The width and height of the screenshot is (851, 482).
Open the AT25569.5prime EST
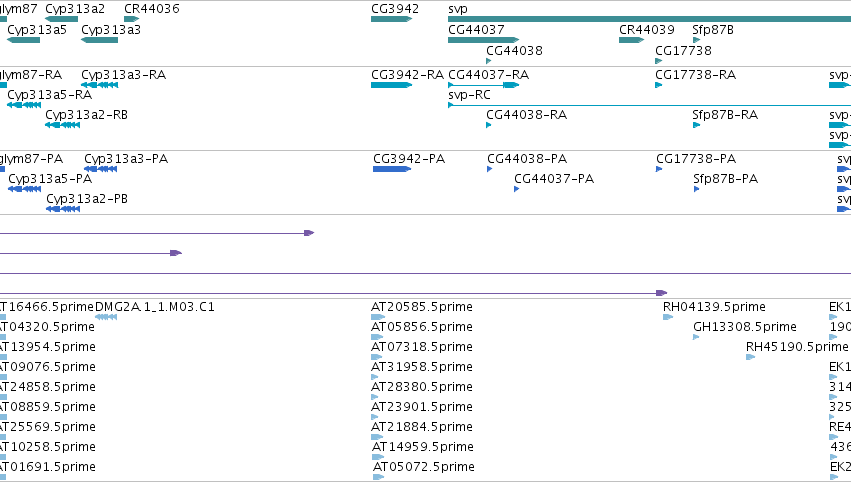(x=3, y=437)
